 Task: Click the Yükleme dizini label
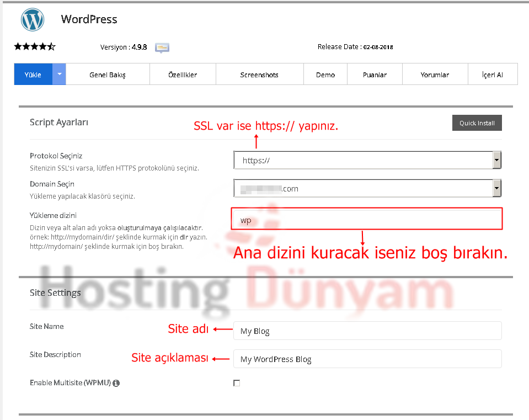(53, 215)
